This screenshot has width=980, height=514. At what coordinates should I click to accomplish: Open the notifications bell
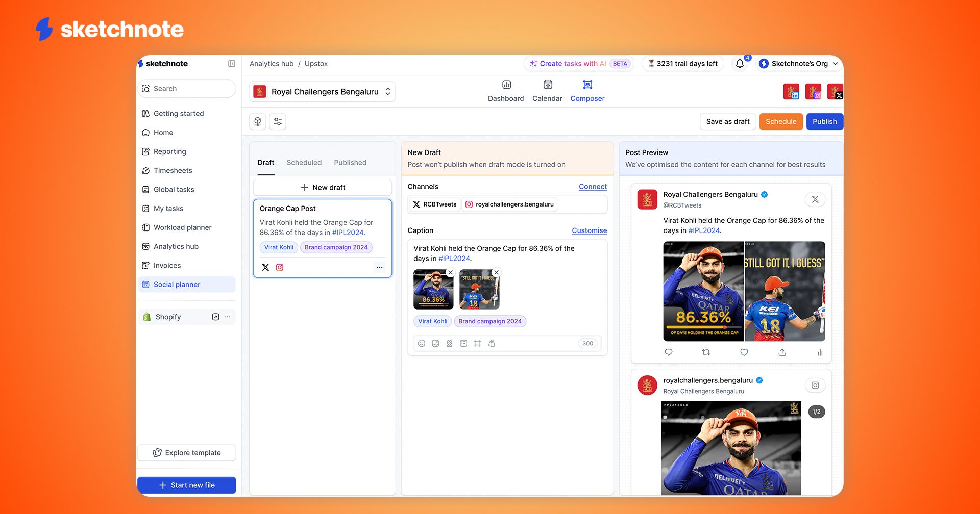click(x=740, y=64)
